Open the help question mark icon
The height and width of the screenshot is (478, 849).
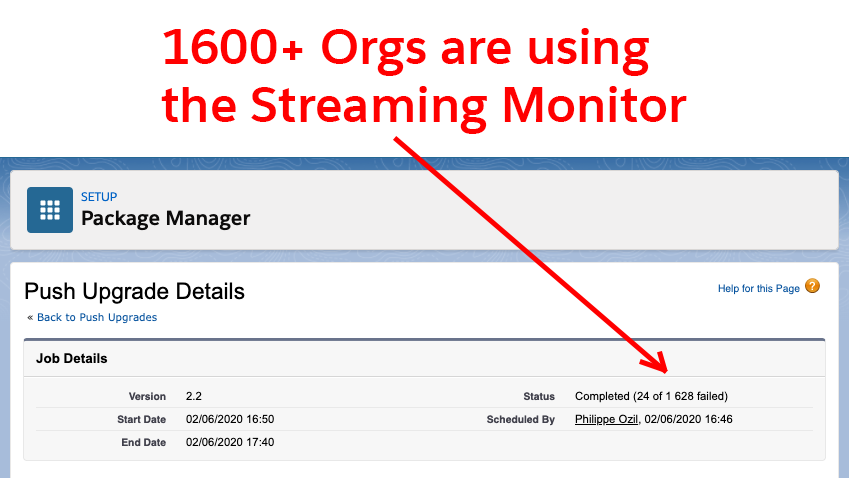coord(812,286)
